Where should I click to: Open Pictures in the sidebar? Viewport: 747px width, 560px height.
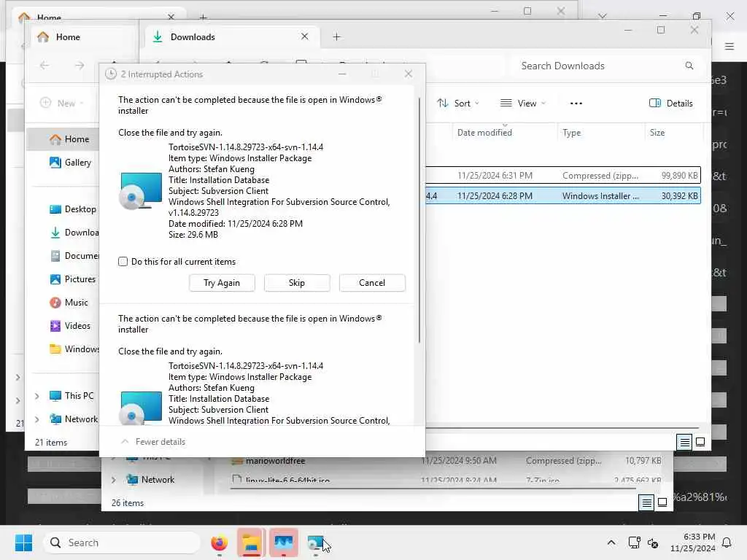point(72,279)
